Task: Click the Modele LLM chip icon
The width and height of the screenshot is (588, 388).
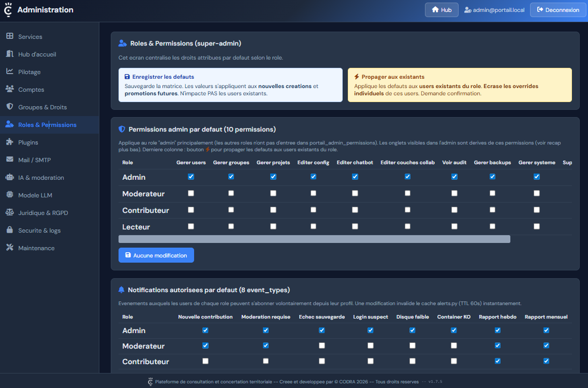Action: [9, 195]
